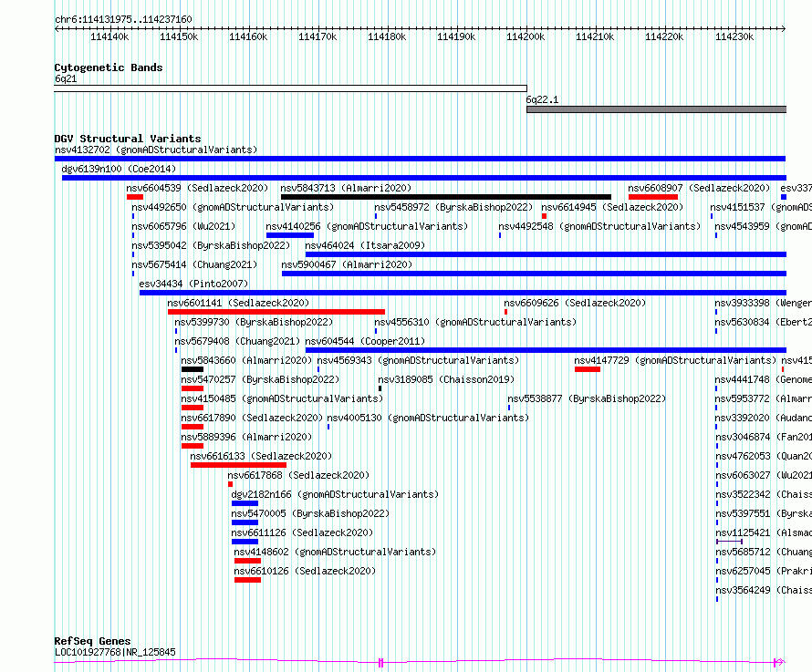Select the nsv1125421 purple bracket feature
Screen dimensions: 812x672
tap(729, 542)
